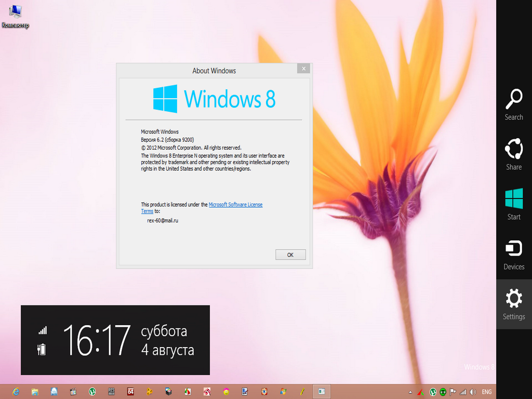Open the red 64 app in the taskbar
Image resolution: width=532 pixels, height=399 pixels.
pos(130,391)
